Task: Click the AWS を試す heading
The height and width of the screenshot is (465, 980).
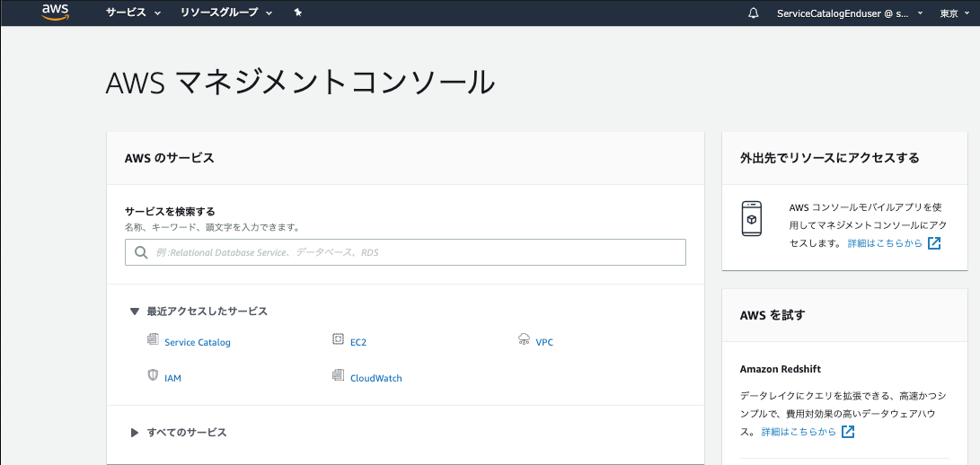Action: coord(773,315)
